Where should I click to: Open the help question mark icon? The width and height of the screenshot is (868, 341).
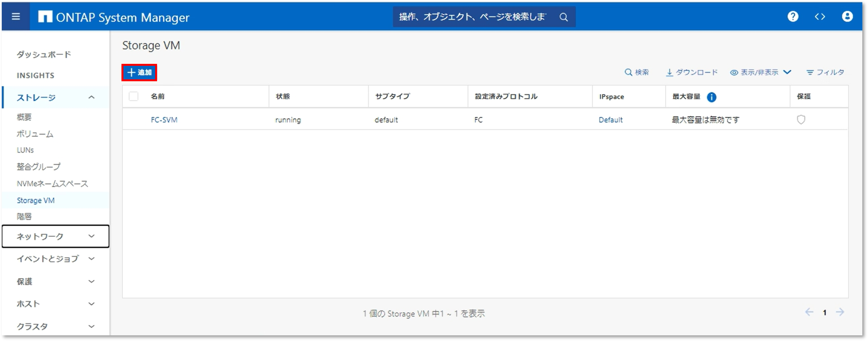793,16
